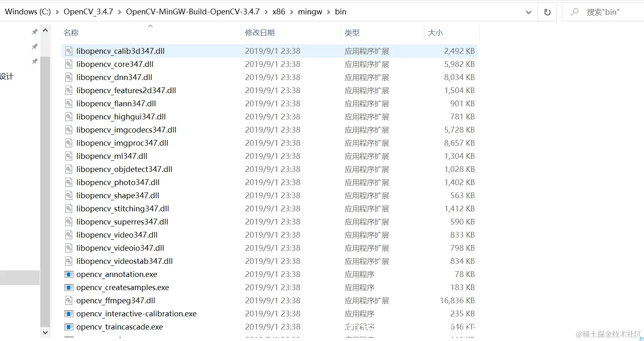Click the libopencv_imgproc347.dll file icon

69,143
